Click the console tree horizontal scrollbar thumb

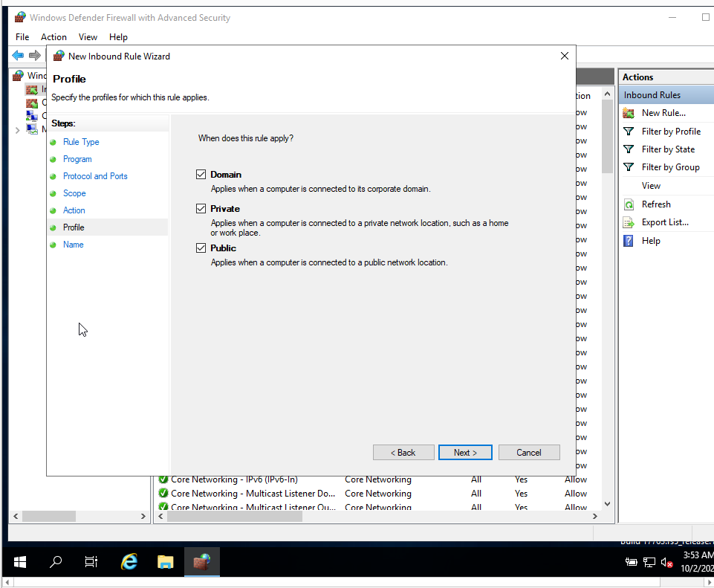click(x=49, y=516)
